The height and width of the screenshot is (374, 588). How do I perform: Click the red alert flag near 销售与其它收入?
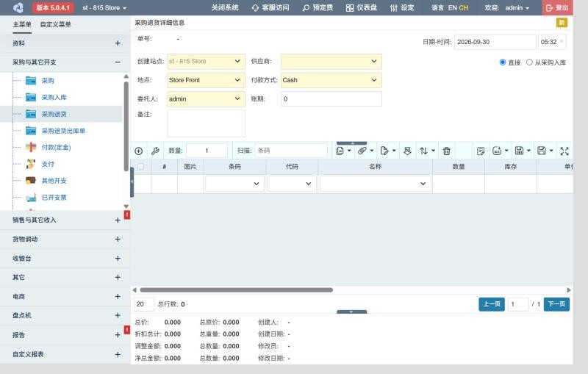tap(127, 215)
